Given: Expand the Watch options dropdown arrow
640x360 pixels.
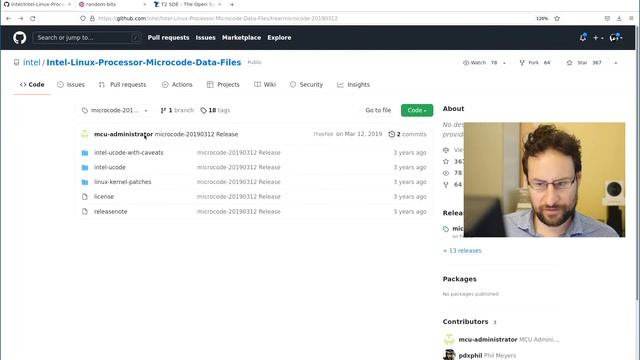Looking at the screenshot, I should point(504,63).
